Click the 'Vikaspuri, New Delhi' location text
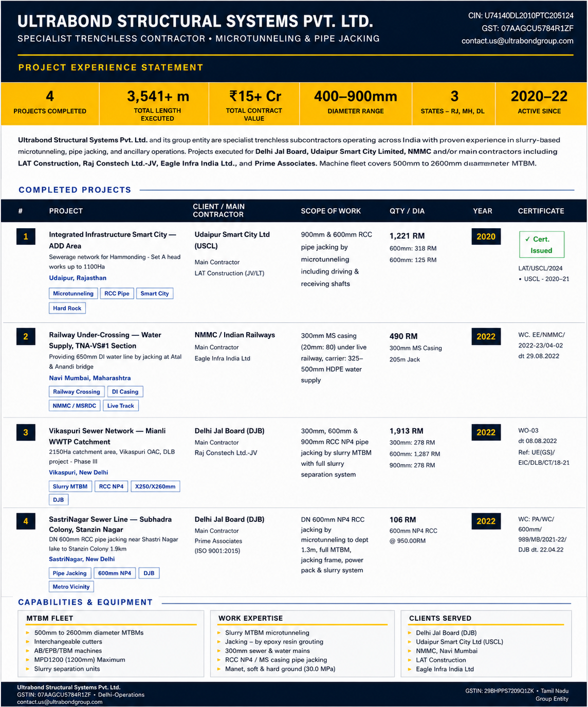Viewport: 588px width, 707px height. pyautogui.click(x=79, y=473)
